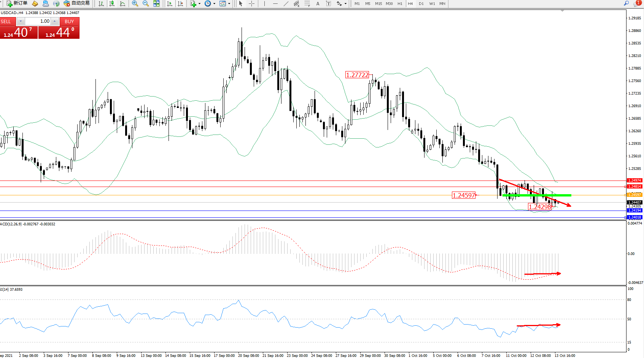Open the chart templates dropdown arrow
The height and width of the screenshot is (358, 644).
tap(229, 4)
